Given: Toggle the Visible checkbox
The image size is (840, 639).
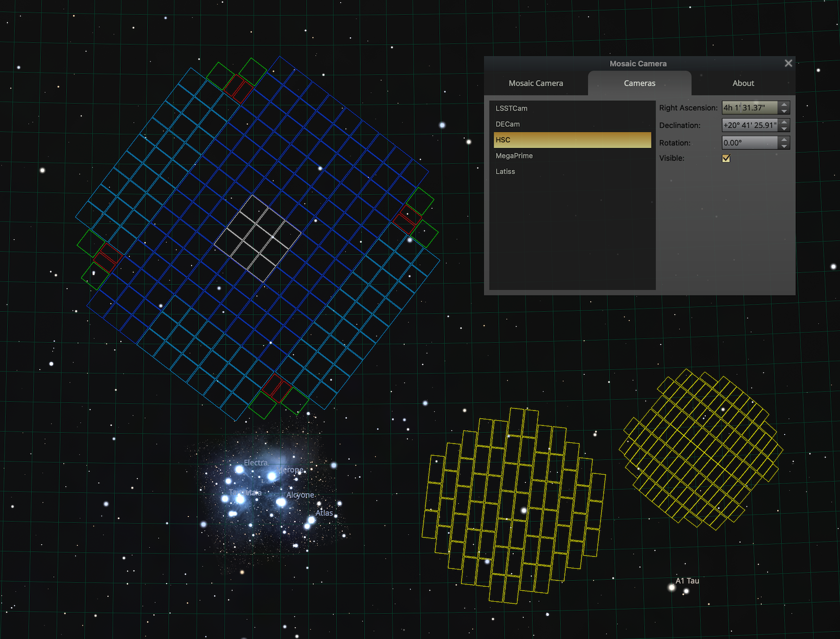Looking at the screenshot, I should point(726,158).
